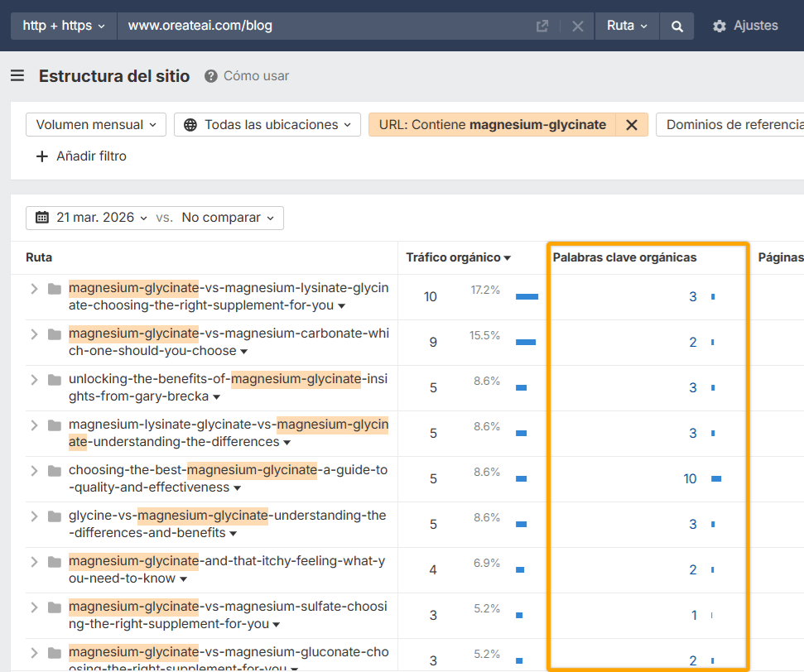Screen dimensions: 804x672
Task: Open URL in new tab icon
Action: point(542,26)
